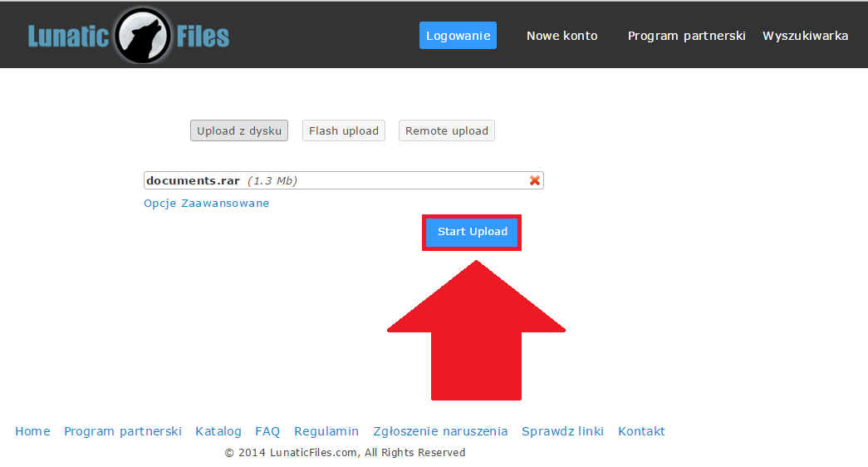
Task: Switch to Remote upload tab
Action: 447,130
